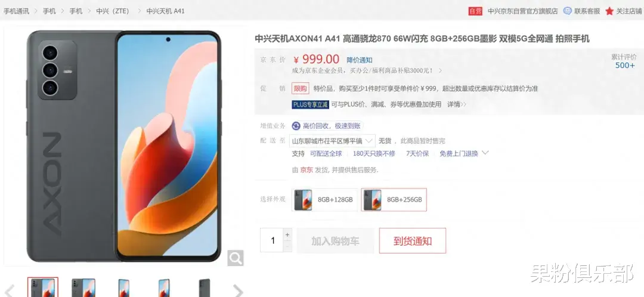Click the red 自营 badge
This screenshot has width=644, height=297.
[x=475, y=11]
